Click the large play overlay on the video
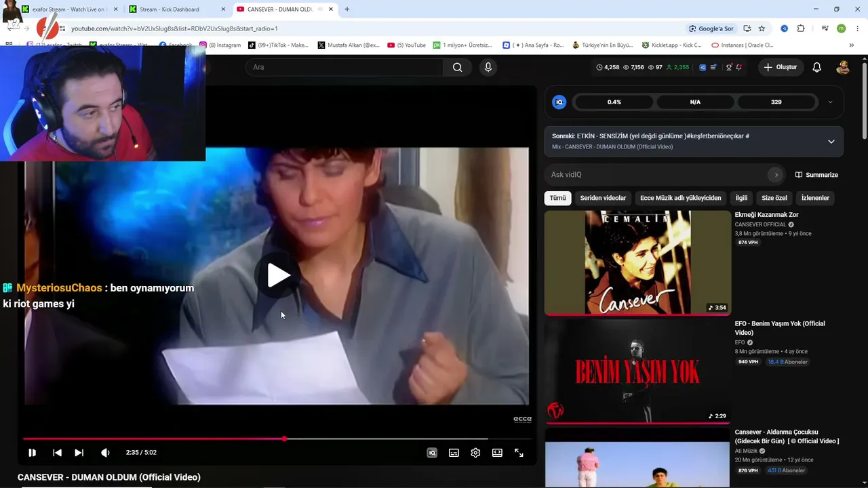The height and width of the screenshot is (488, 868). [278, 275]
